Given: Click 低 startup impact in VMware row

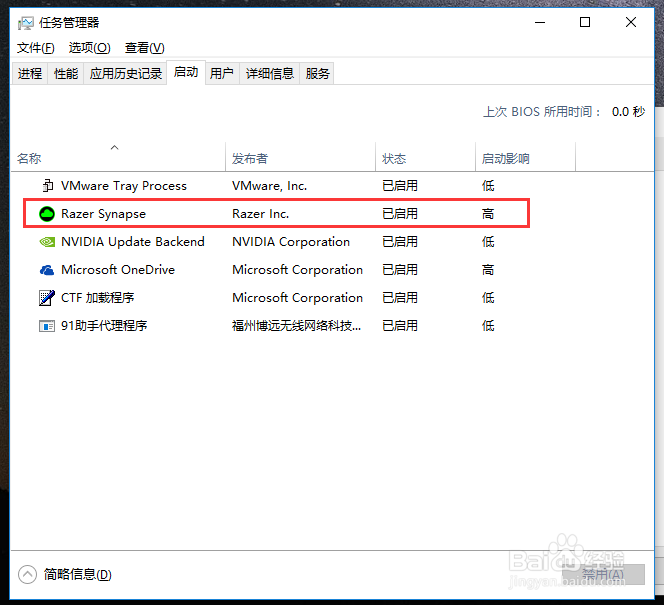Looking at the screenshot, I should 488,186.
